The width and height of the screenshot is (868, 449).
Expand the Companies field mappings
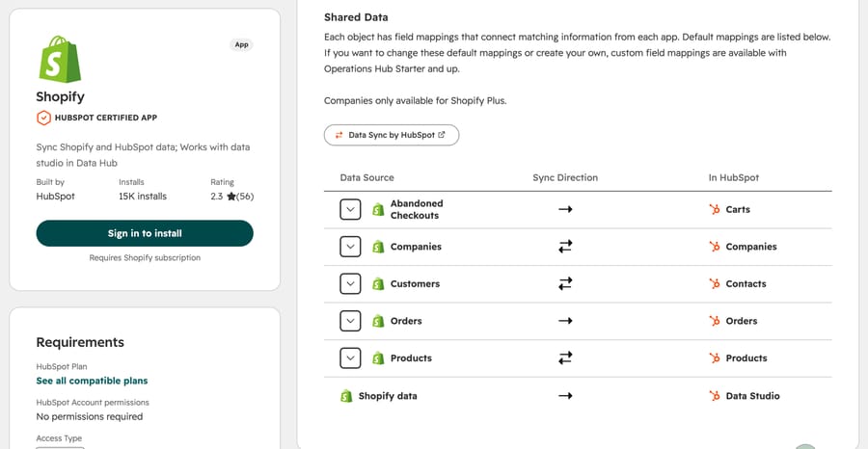(350, 247)
